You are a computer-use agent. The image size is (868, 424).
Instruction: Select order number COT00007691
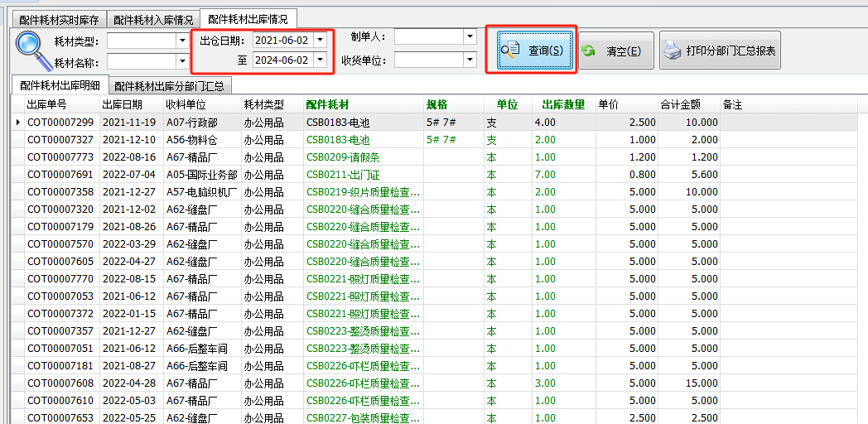pyautogui.click(x=60, y=175)
